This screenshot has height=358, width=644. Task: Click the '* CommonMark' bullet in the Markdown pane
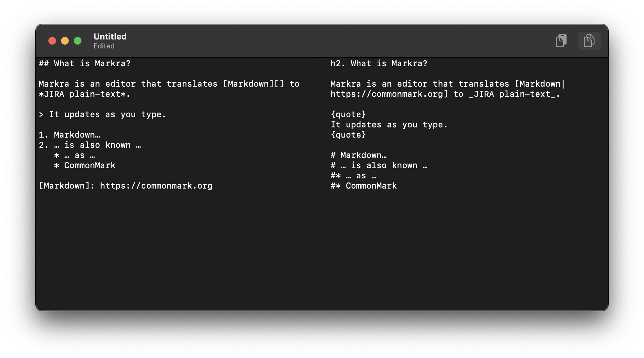pyautogui.click(x=85, y=165)
